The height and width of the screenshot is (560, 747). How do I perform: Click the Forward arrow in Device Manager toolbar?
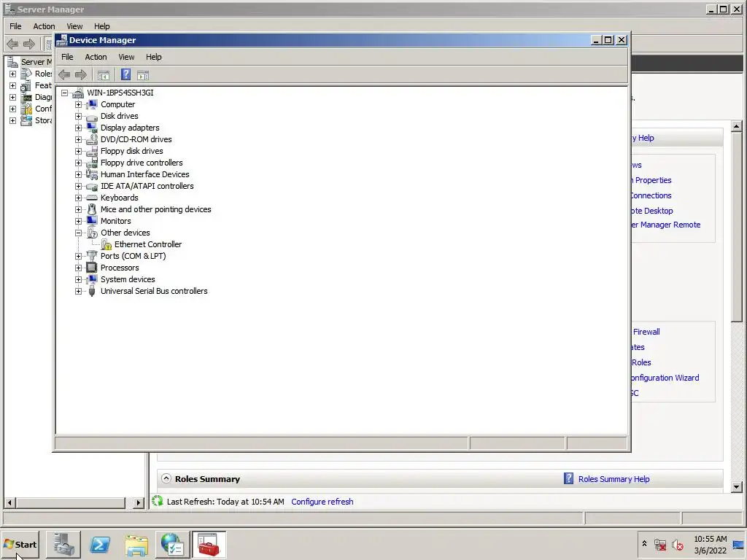point(81,75)
